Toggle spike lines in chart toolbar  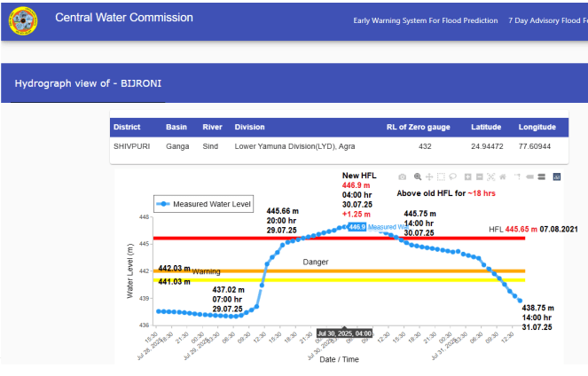coord(517,177)
